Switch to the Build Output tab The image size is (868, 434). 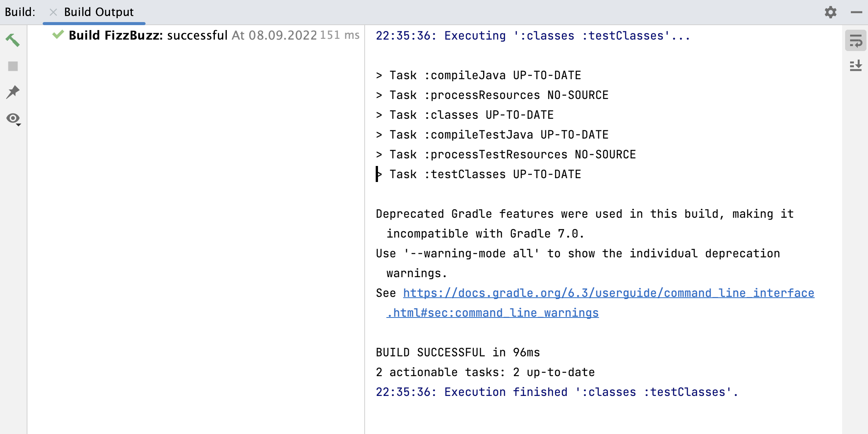99,12
